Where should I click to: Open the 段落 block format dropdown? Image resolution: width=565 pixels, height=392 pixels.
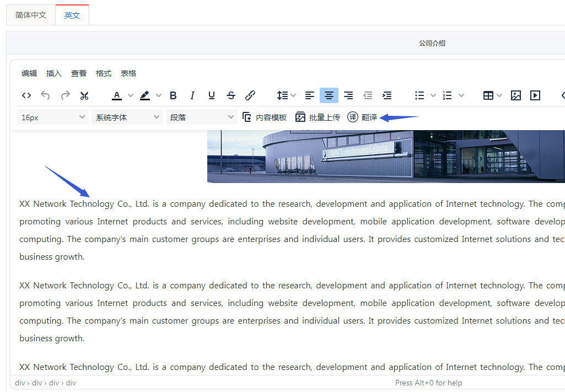201,117
